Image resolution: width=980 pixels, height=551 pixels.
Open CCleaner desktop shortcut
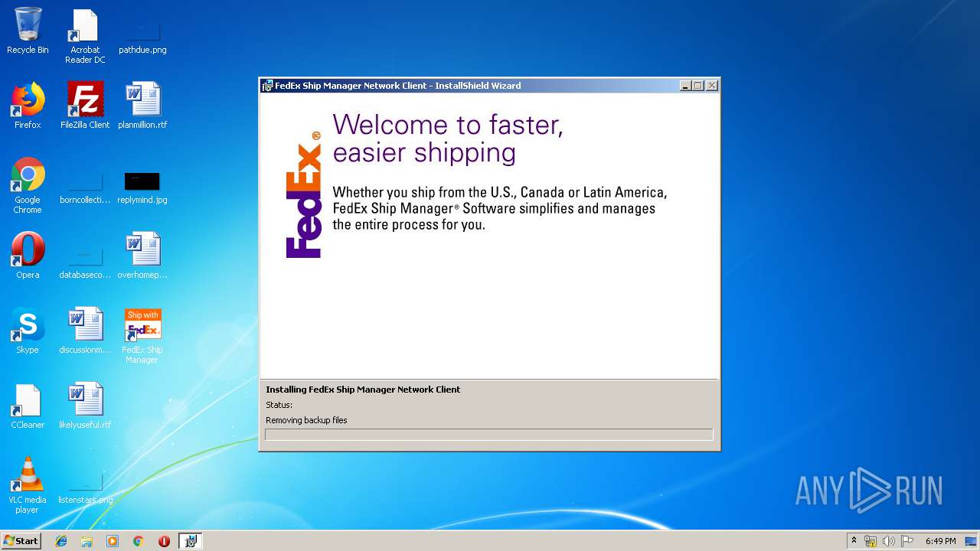coord(28,406)
